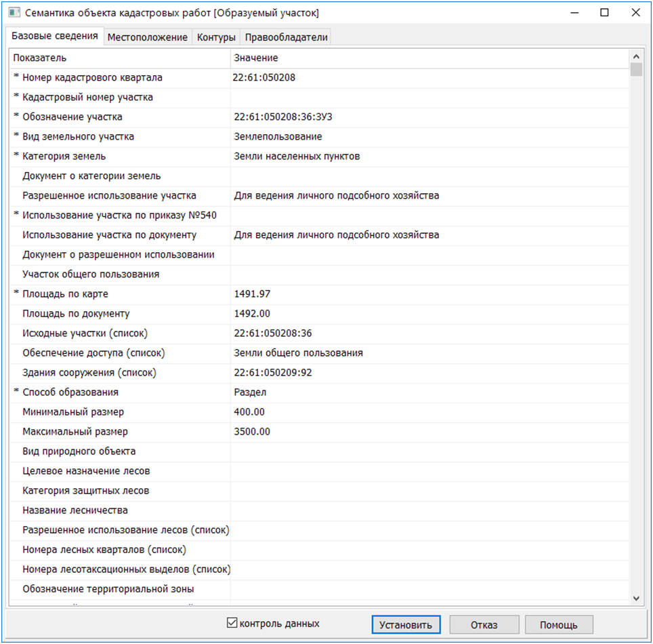
Task: Click the scrollbar down arrow
Action: tap(637, 598)
